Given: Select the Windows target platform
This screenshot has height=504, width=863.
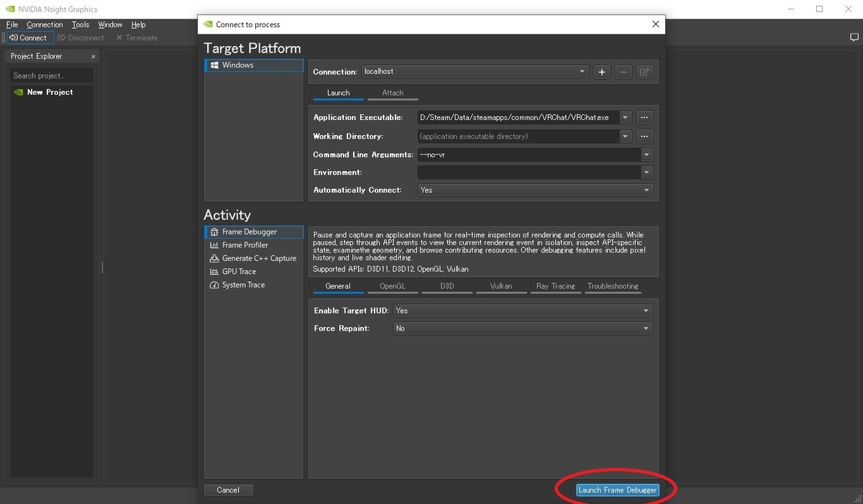Looking at the screenshot, I should [254, 65].
